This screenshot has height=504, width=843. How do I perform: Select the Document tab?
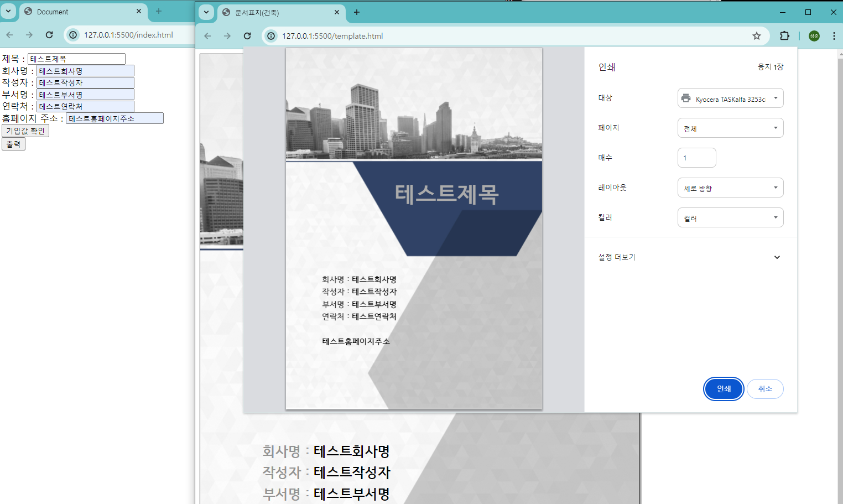[x=83, y=11]
